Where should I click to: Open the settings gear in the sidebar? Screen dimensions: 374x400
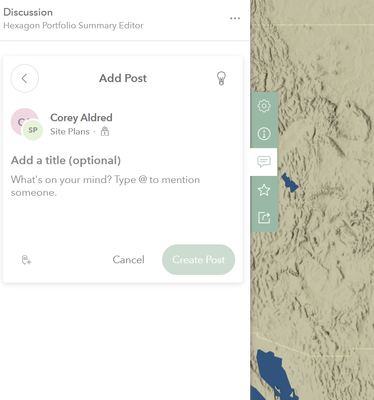[x=264, y=106]
